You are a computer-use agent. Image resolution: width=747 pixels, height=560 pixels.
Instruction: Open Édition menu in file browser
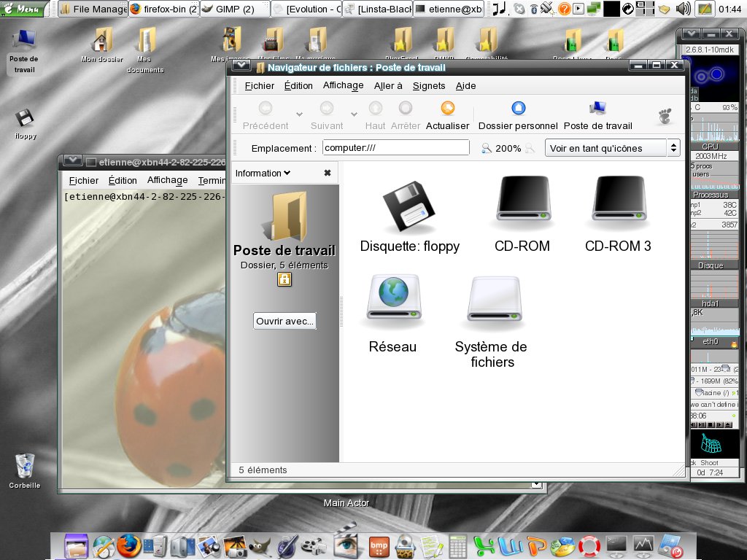(x=298, y=86)
